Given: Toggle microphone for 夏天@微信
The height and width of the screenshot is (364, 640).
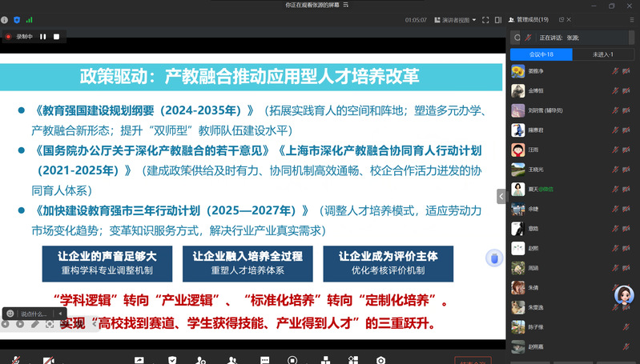Looking at the screenshot, I should point(614,189).
